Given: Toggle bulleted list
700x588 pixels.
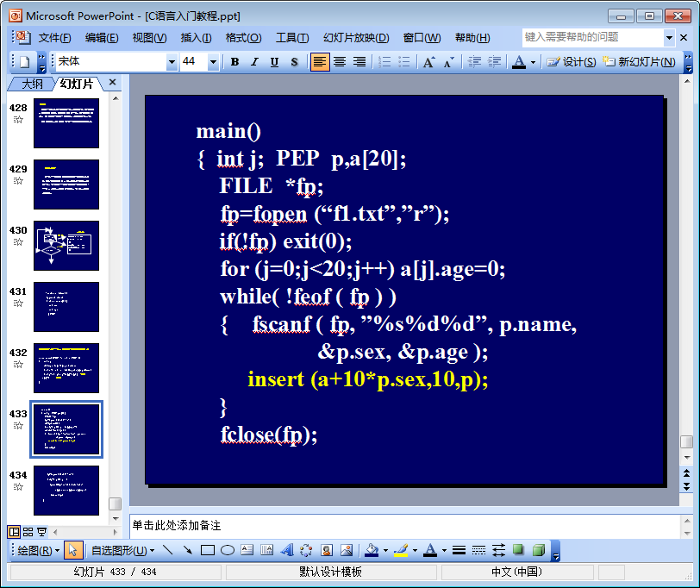Looking at the screenshot, I should click(x=404, y=62).
